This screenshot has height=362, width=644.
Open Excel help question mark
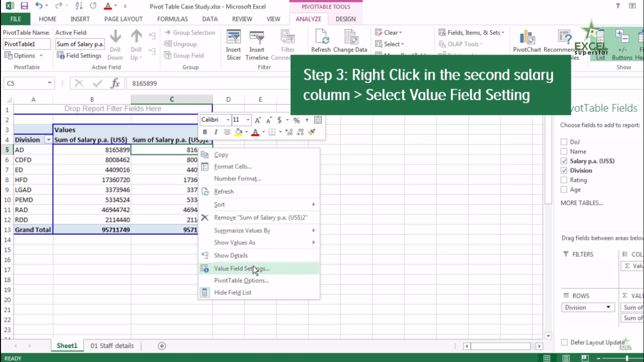pos(618,6)
